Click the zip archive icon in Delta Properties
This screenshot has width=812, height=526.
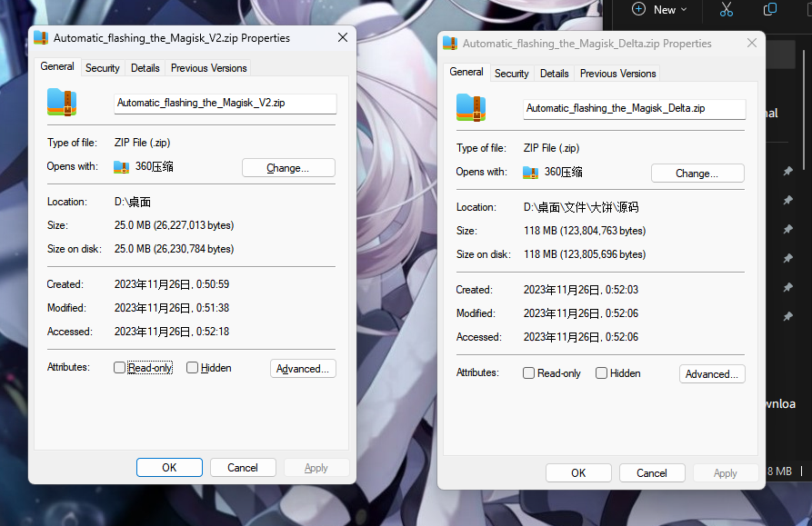coord(471,107)
